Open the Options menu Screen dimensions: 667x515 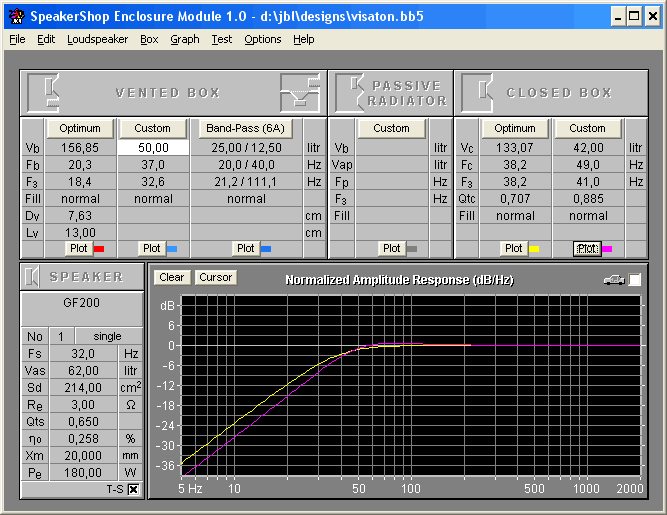262,39
